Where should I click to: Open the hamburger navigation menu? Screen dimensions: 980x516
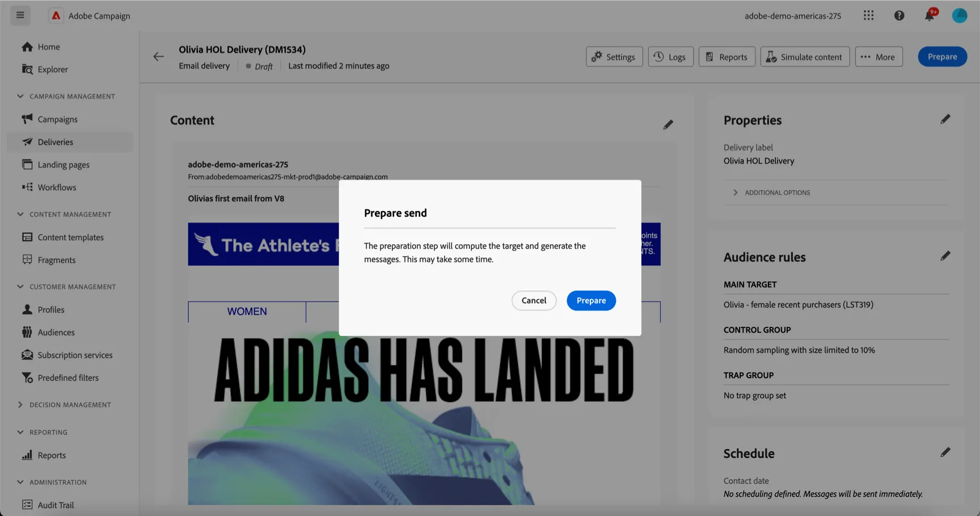[20, 15]
